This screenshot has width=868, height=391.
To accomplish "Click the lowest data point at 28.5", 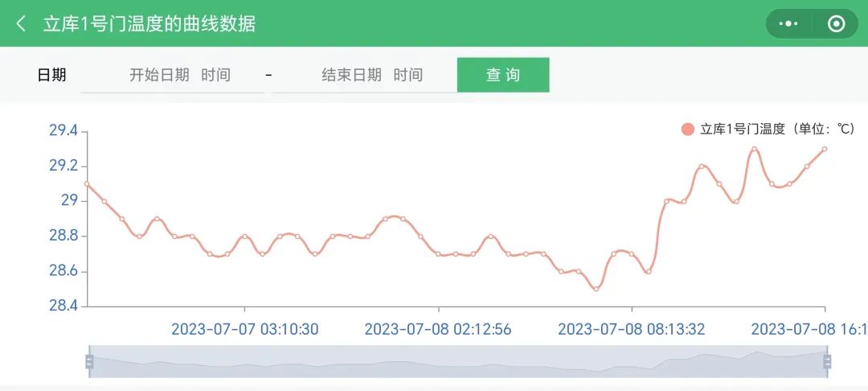I will pyautogui.click(x=596, y=288).
